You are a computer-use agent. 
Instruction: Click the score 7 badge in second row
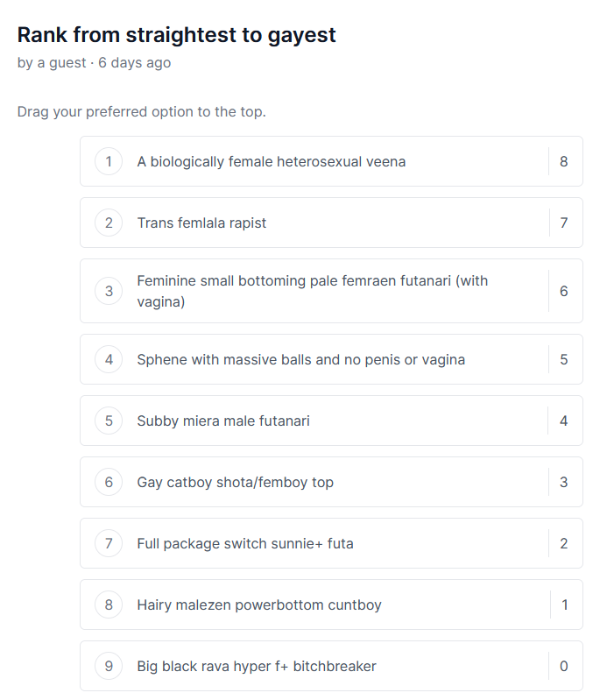(563, 223)
